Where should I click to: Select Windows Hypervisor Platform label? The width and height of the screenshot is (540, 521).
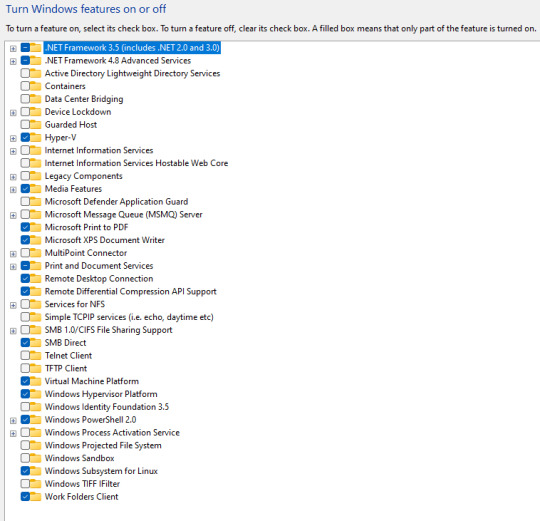[x=101, y=394]
